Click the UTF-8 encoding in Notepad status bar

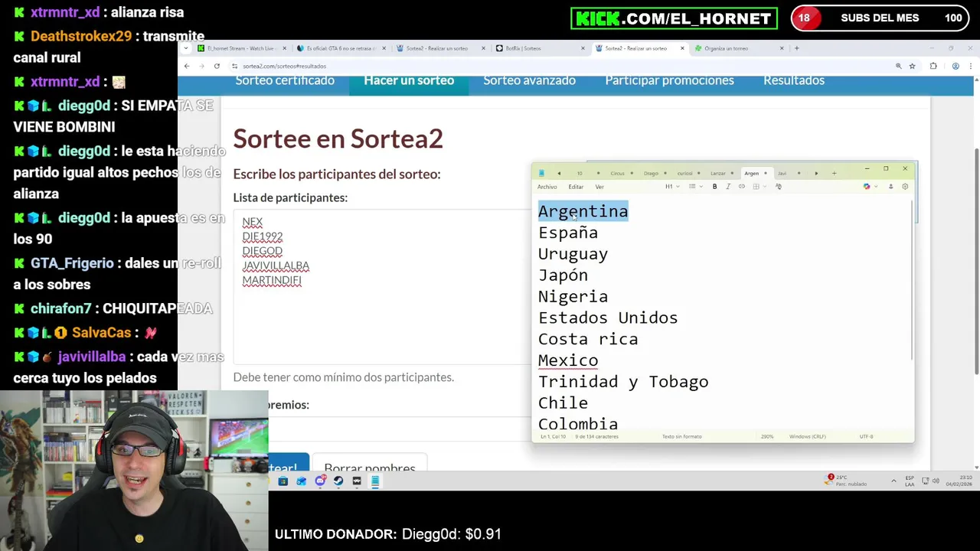[x=866, y=437]
